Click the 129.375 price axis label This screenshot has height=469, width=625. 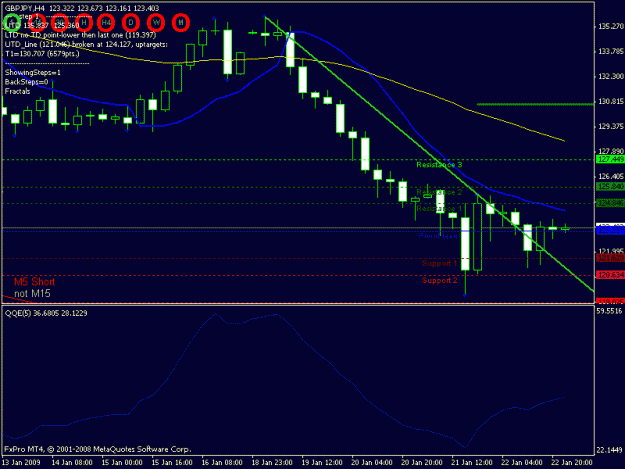click(x=610, y=126)
